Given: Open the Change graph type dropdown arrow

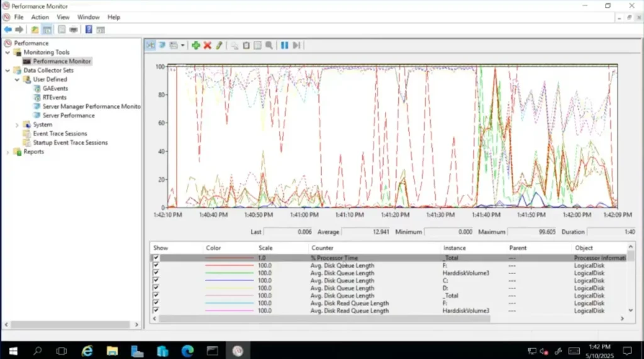Looking at the screenshot, I should point(183,45).
